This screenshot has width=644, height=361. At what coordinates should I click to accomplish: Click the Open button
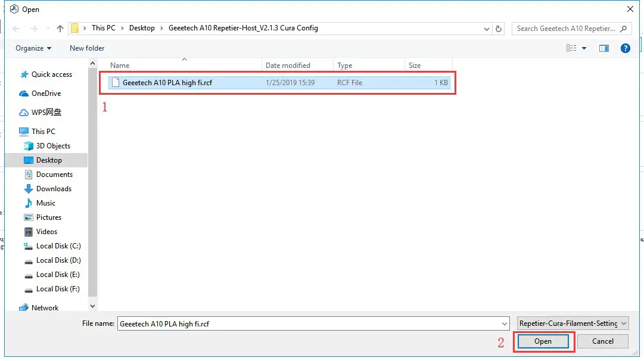[543, 341]
